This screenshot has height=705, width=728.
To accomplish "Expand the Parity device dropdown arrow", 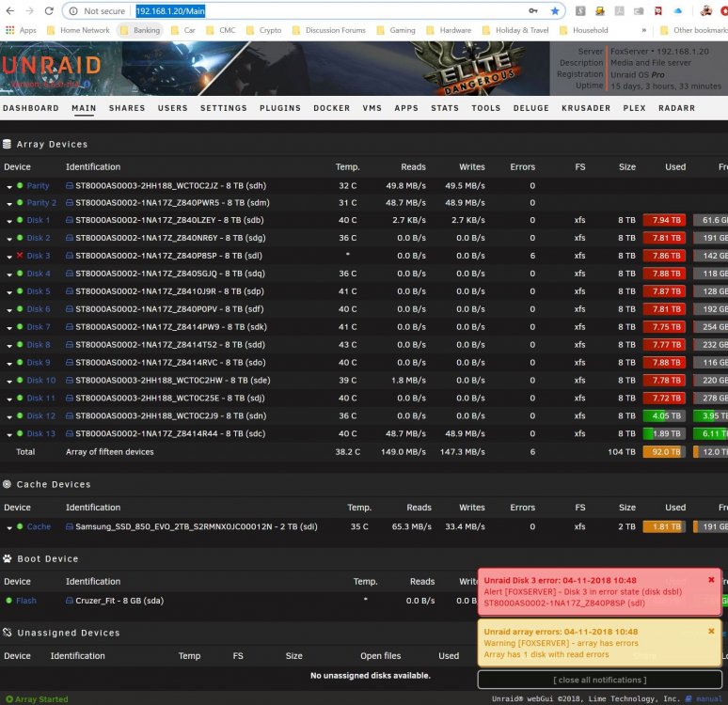I will [9, 186].
